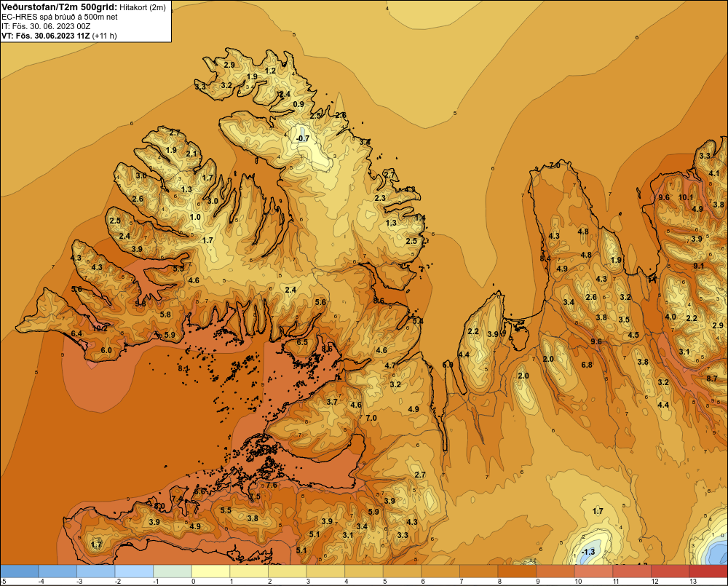Select the legend color between 8 and 9
Screen dimensions: 728x586
tap(517, 571)
